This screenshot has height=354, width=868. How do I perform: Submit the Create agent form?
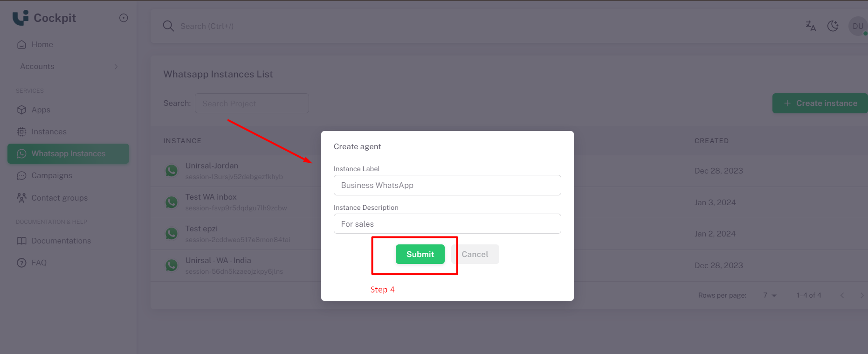click(x=420, y=254)
